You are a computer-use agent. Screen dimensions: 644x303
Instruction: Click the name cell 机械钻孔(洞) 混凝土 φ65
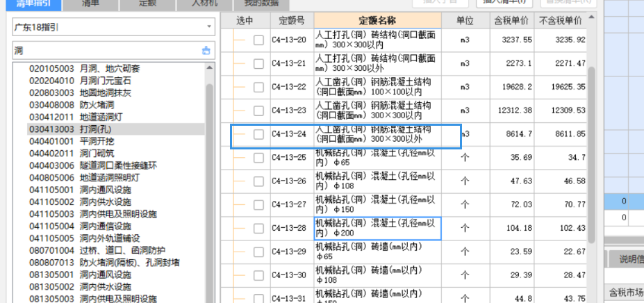(377, 158)
